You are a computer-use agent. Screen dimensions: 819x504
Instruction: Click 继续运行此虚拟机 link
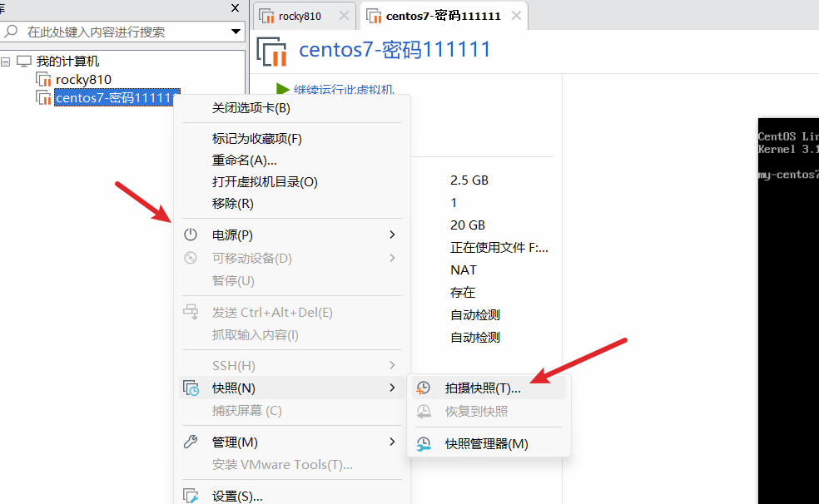tap(344, 89)
